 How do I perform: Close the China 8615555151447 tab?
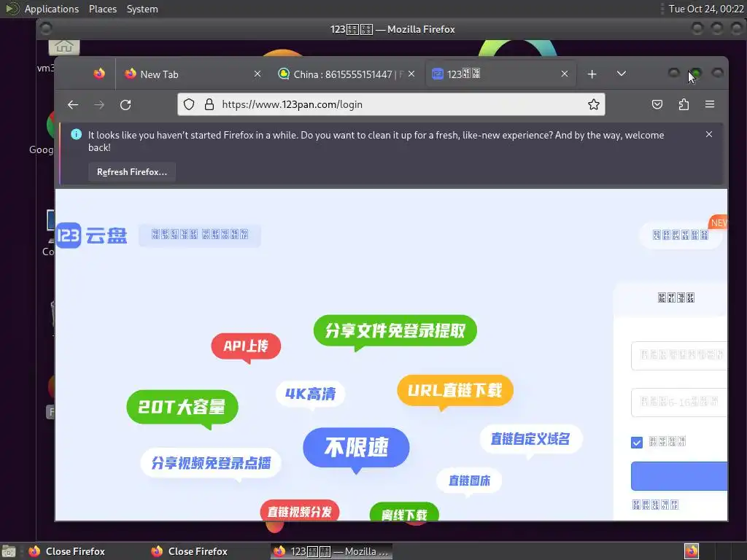tap(411, 74)
